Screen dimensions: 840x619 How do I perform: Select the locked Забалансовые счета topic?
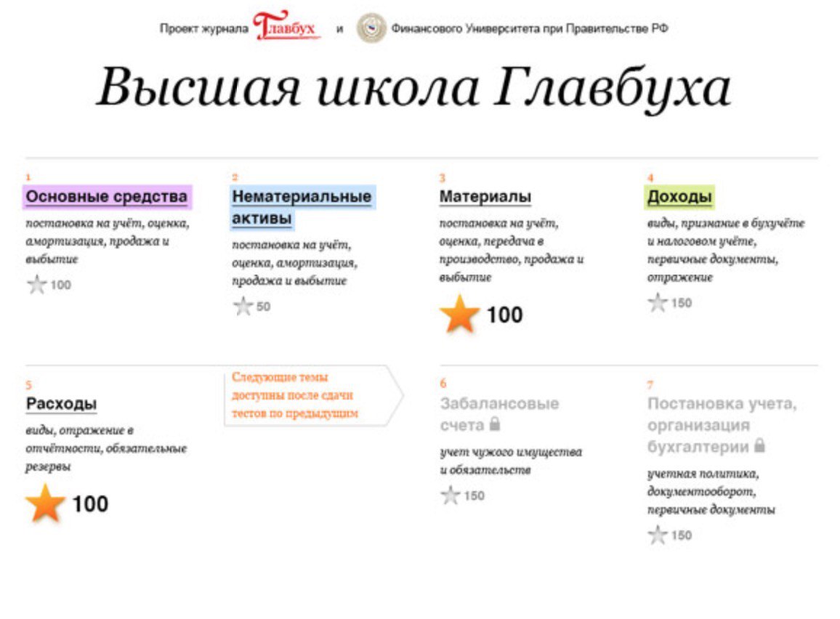499,414
